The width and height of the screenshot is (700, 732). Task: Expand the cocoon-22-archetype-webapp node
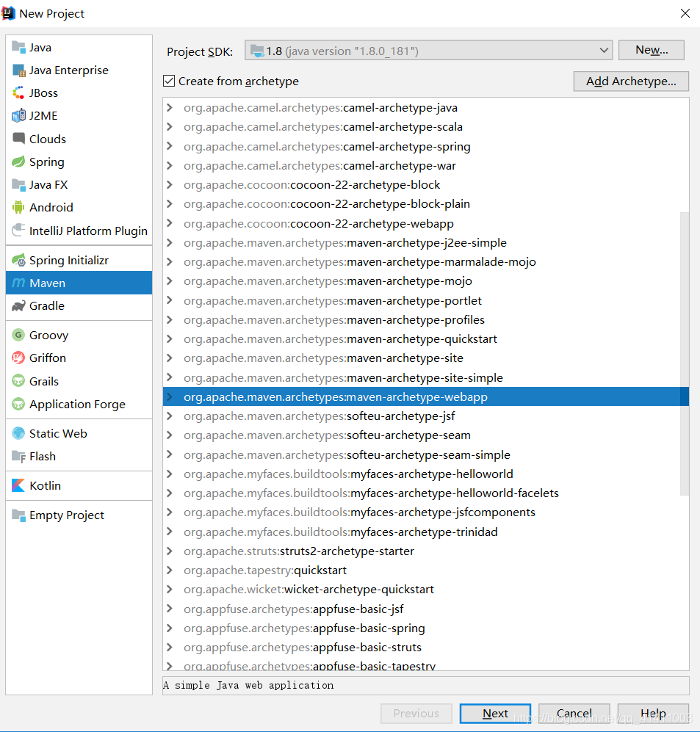coord(170,224)
